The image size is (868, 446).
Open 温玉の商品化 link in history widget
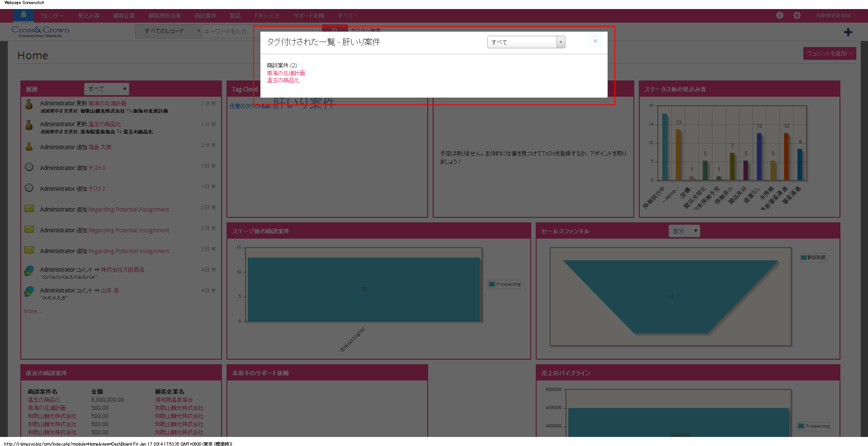(104, 124)
